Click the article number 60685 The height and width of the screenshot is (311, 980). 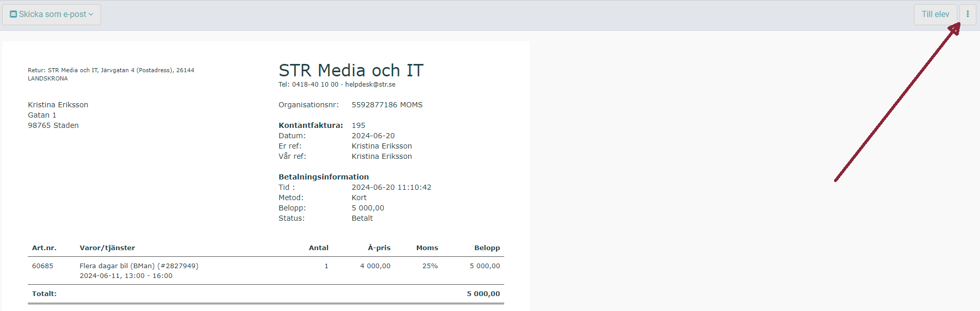43,266
